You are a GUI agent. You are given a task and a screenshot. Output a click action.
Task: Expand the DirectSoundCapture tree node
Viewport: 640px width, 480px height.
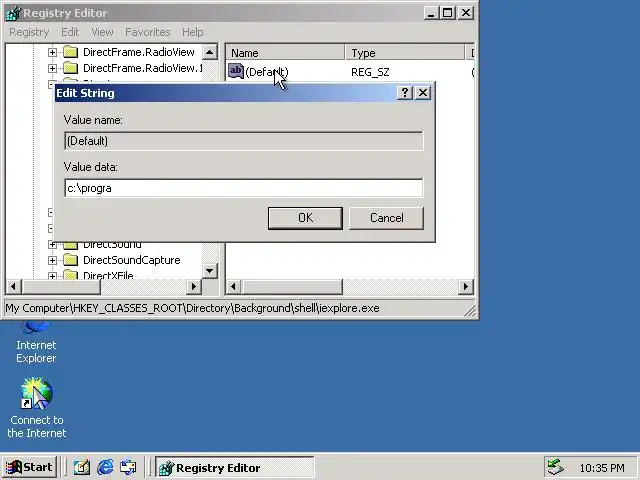[52, 260]
